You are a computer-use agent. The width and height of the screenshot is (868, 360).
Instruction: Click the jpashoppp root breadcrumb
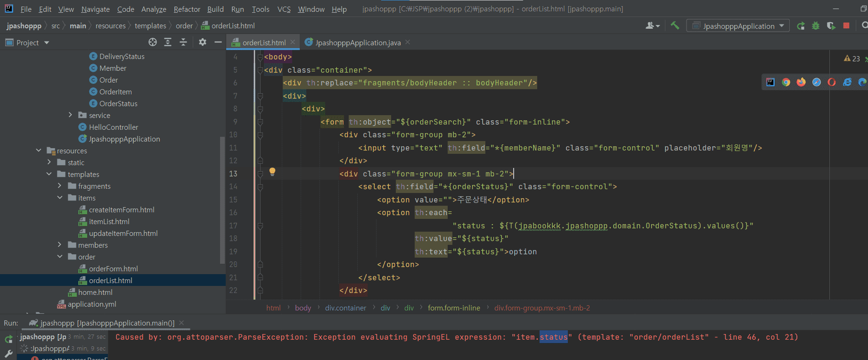coord(24,25)
